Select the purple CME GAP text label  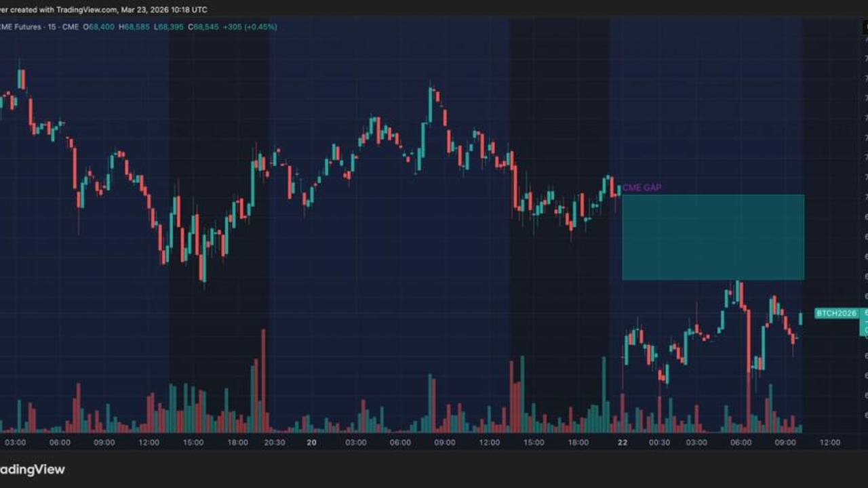pyautogui.click(x=642, y=187)
